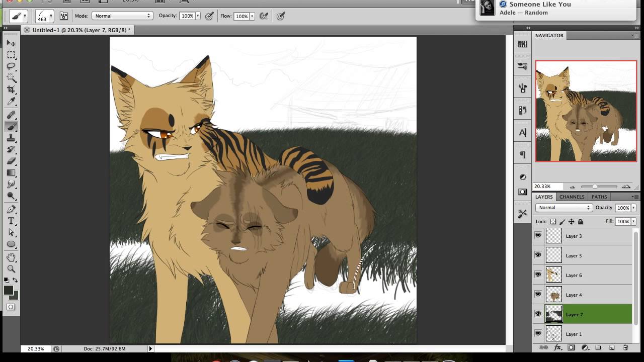Switch to the Channels tab
The width and height of the screenshot is (644, 362).
click(572, 197)
